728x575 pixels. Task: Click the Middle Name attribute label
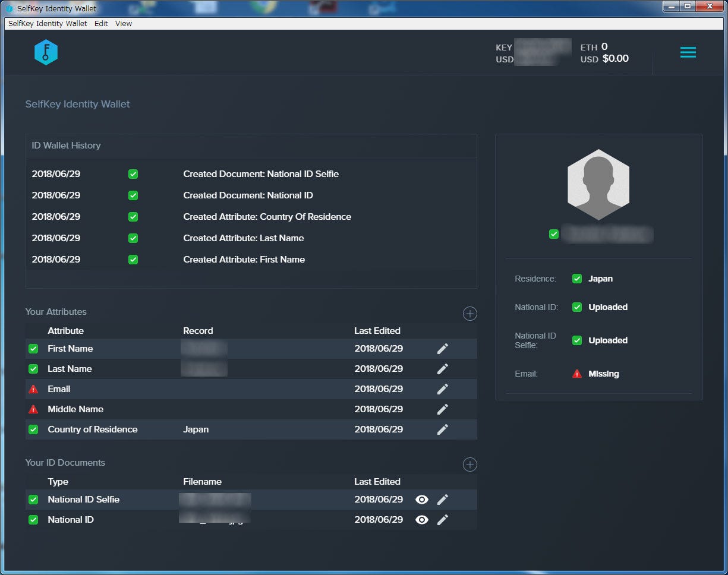click(75, 409)
